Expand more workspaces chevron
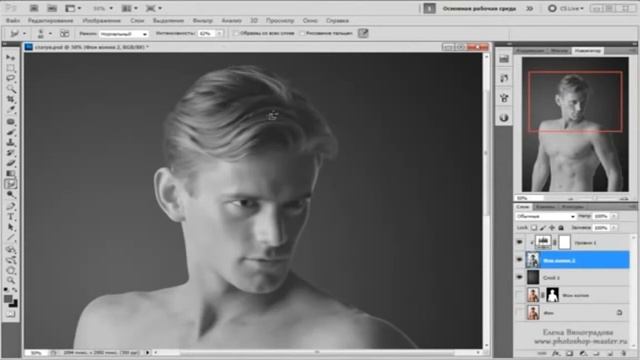The width and height of the screenshot is (640, 360). click(x=530, y=8)
